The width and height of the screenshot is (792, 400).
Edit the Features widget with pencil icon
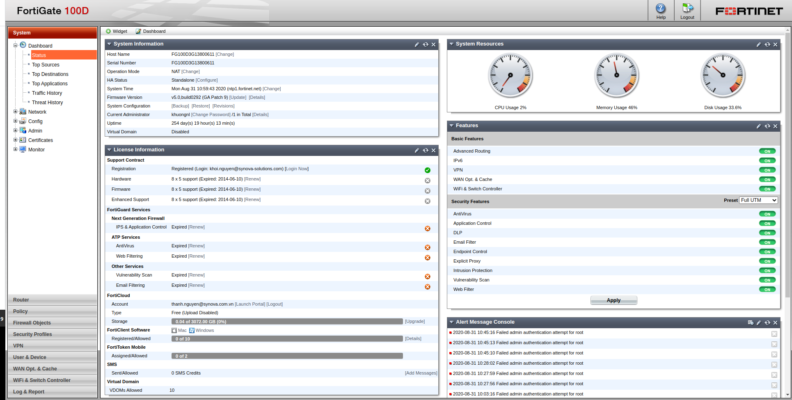tap(759, 125)
